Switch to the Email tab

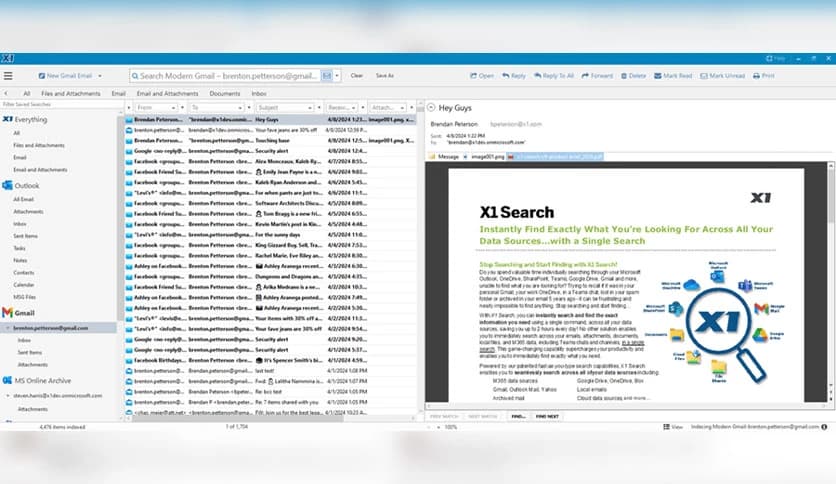[x=118, y=93]
